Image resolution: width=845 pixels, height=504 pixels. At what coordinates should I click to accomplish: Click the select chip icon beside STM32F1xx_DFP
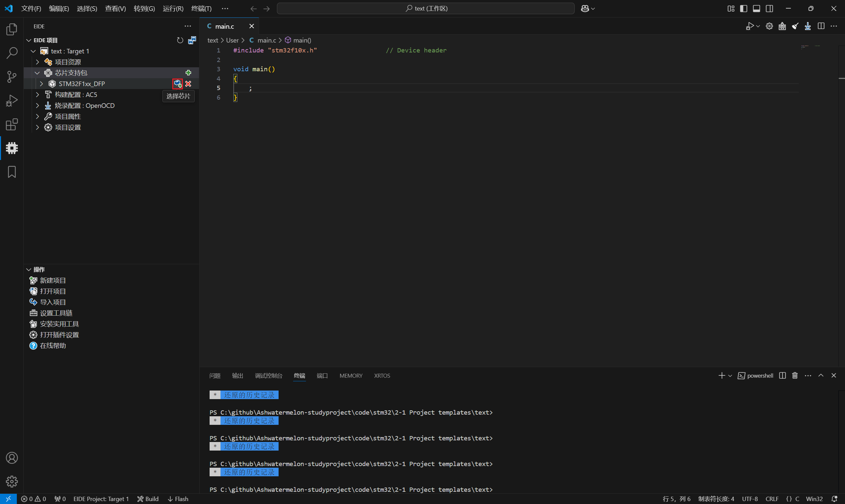[177, 83]
